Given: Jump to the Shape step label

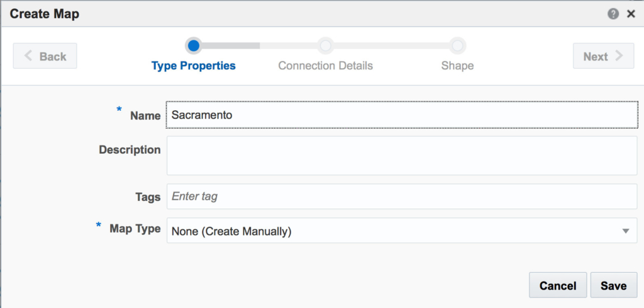Looking at the screenshot, I should [x=457, y=66].
